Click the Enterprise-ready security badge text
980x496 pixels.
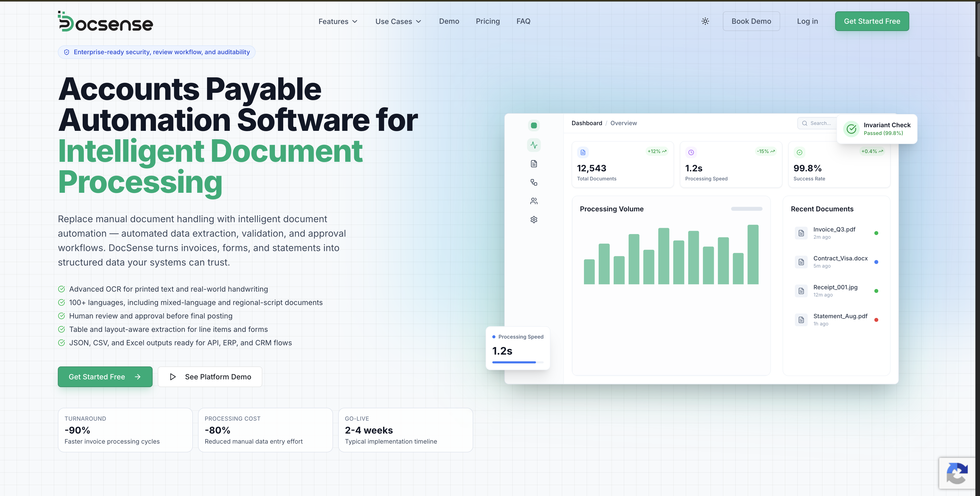coord(162,52)
